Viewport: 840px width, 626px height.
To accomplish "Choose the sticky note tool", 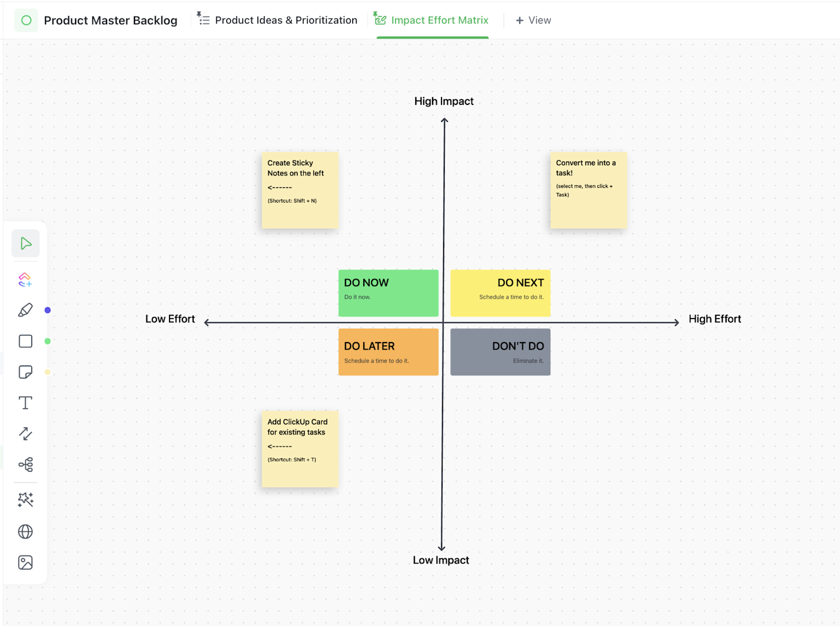I will [25, 372].
